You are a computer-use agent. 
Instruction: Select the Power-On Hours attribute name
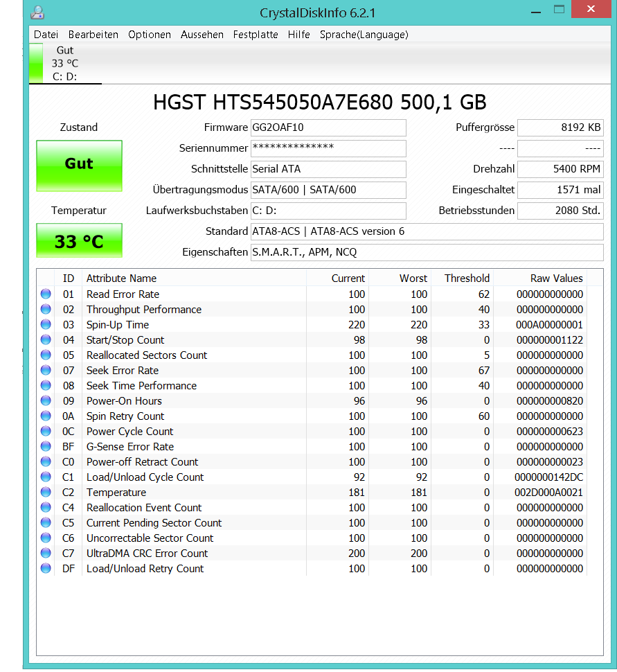124,401
